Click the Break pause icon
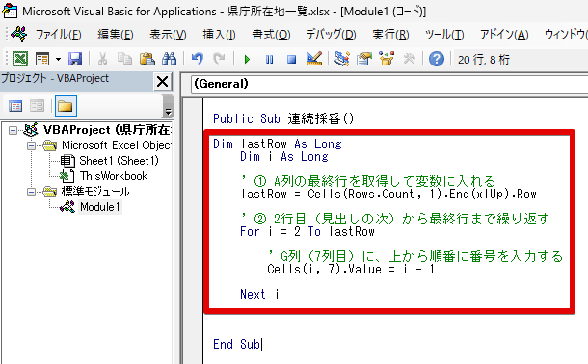 pos(269,59)
